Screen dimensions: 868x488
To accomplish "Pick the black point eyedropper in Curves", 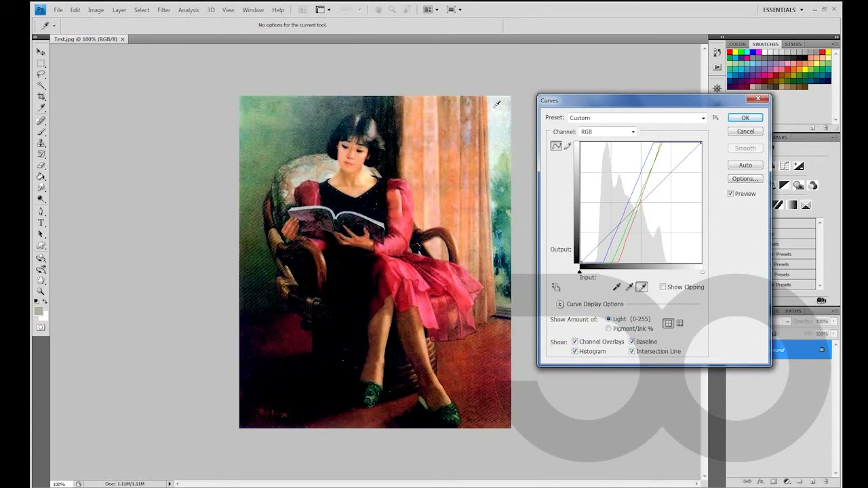I will (x=616, y=287).
